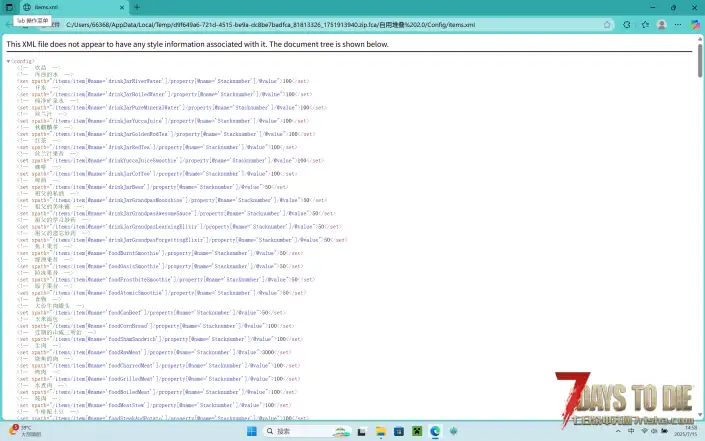The width and height of the screenshot is (705, 441).
Task: Open the Copilot sidebar icon
Action: tap(695, 25)
